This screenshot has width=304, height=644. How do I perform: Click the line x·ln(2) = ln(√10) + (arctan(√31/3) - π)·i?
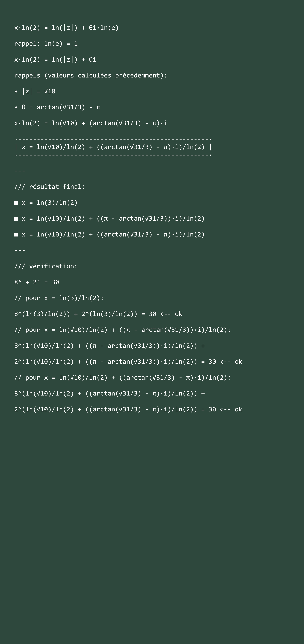(91, 123)
